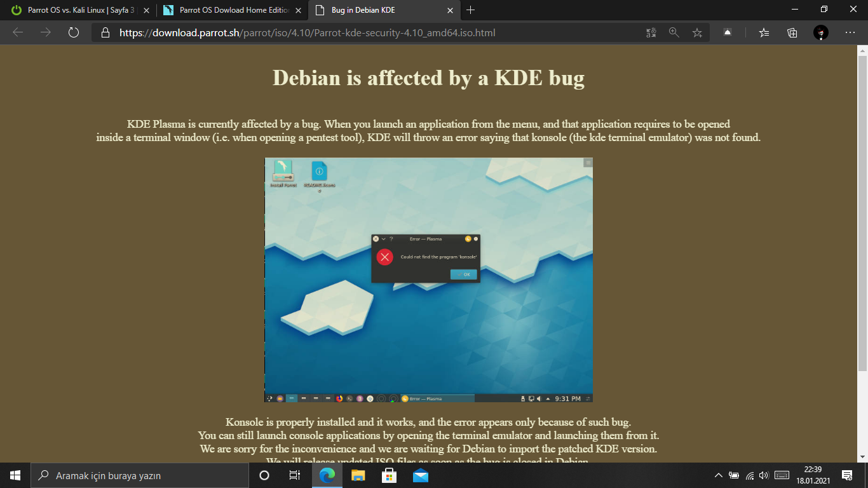Click the 'Aramak için buraya yazın' search box
The image size is (868, 488).
(x=140, y=475)
